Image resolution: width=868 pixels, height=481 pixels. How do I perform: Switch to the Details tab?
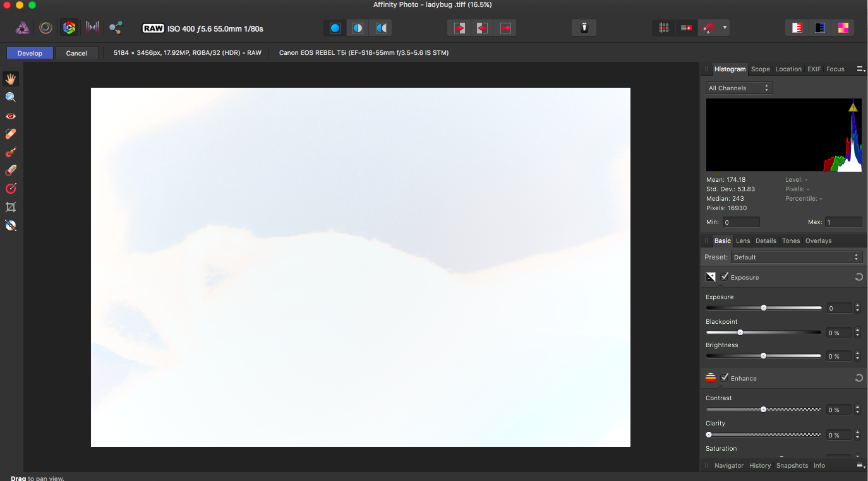click(766, 240)
